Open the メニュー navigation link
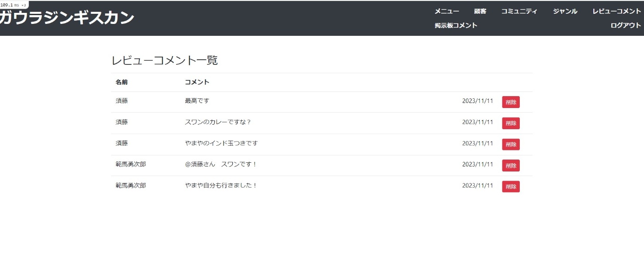 447,11
